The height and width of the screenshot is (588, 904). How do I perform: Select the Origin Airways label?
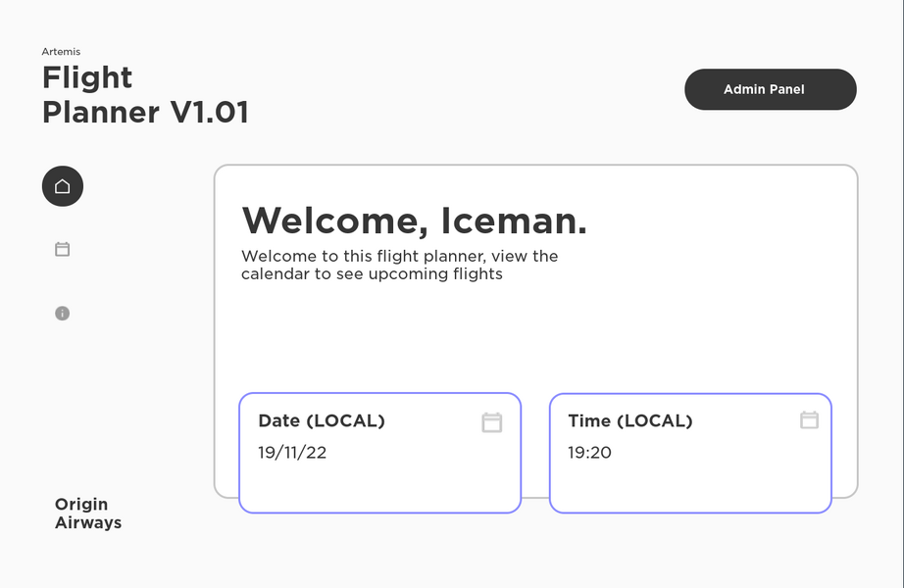pos(87,514)
